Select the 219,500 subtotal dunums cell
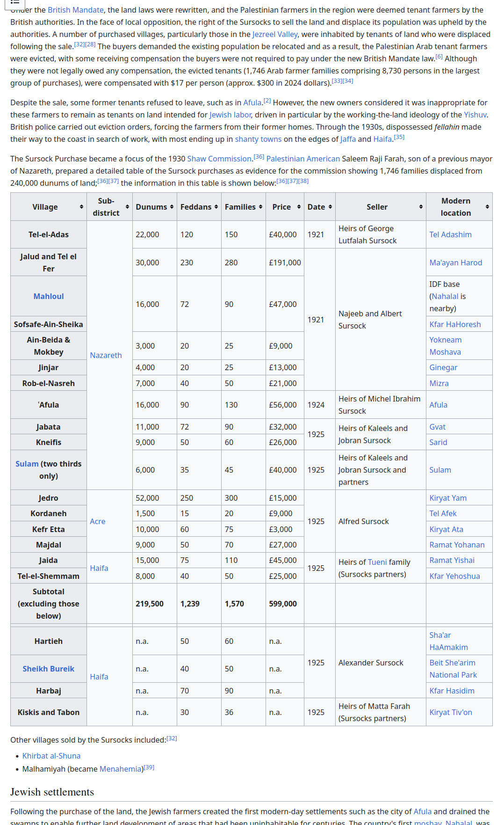The width and height of the screenshot is (504, 825). point(155,604)
